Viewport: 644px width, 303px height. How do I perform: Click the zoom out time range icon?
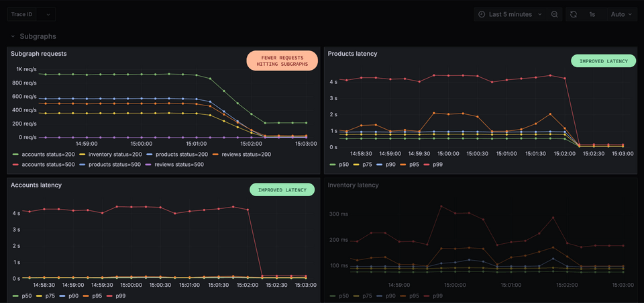pos(554,14)
